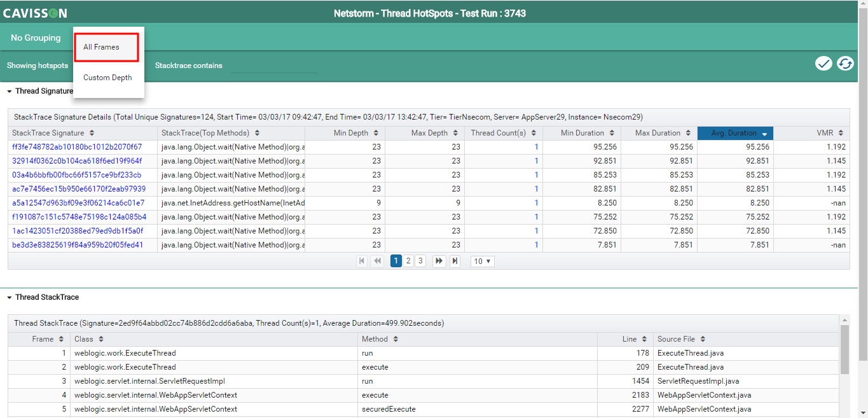Click line number 209 cell
Screen dimensions: 868x418
pos(625,367)
